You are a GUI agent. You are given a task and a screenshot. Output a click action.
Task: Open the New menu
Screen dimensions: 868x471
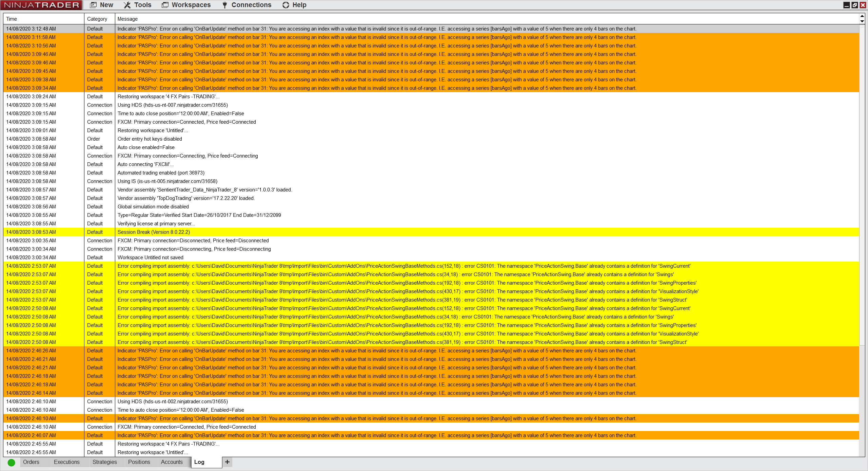[101, 5]
